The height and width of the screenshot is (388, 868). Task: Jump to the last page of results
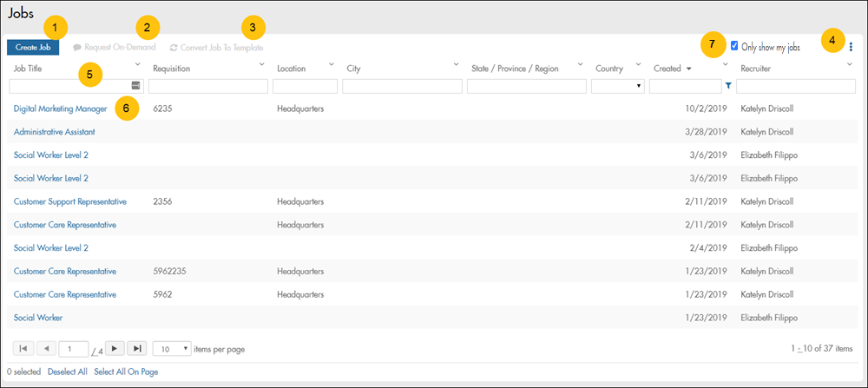click(x=137, y=348)
